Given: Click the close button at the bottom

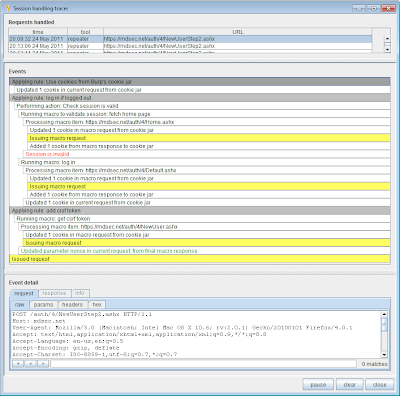Looking at the screenshot, I should [x=379, y=385].
